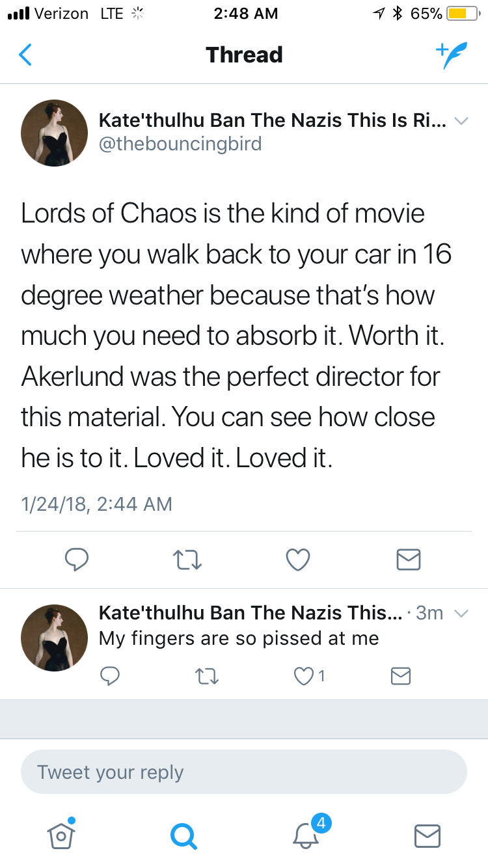
Task: Tap the back arrow in Thread header
Action: (x=25, y=55)
